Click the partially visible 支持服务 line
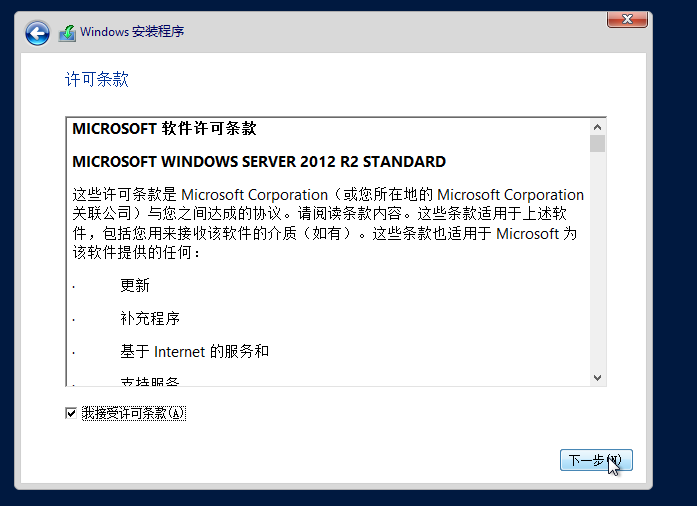Screen dimensions: 697x506 [150, 381]
